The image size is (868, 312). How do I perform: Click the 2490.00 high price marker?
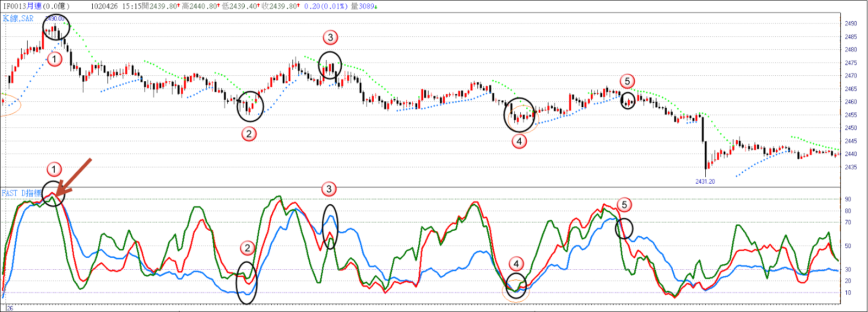pos(55,18)
